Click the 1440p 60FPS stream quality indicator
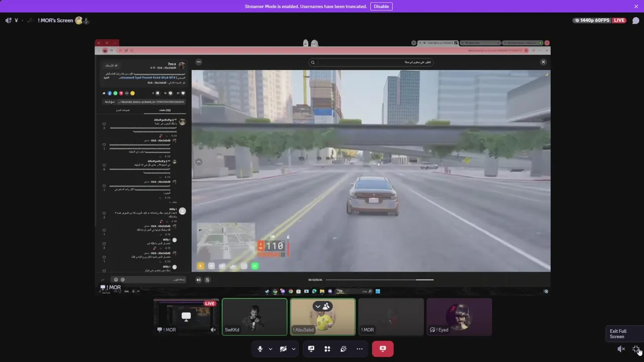Screen dimensions: 644x362 point(591,21)
